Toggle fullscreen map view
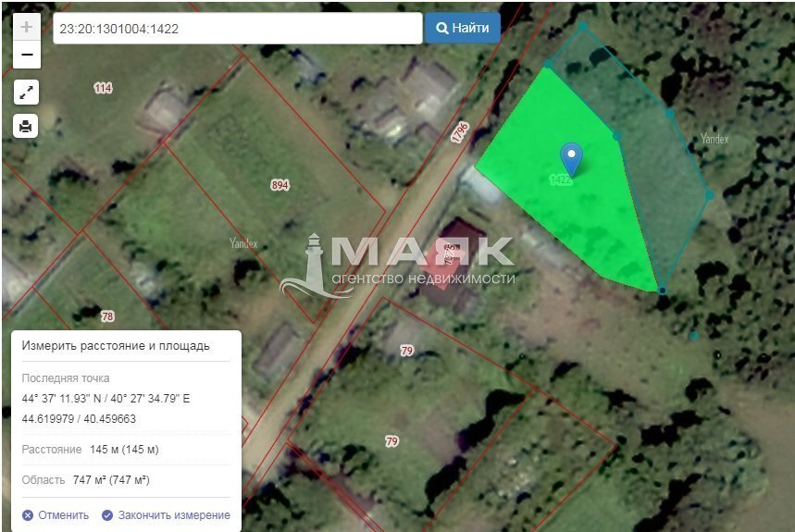The width and height of the screenshot is (795, 532). [x=26, y=92]
